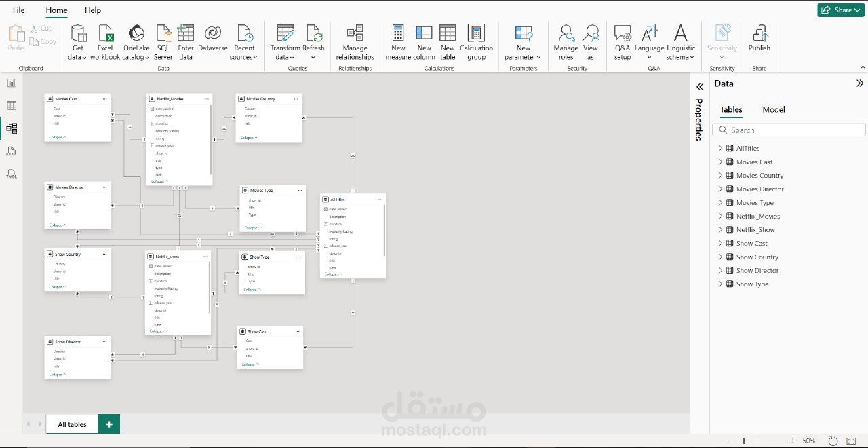Click the Publish button
Viewport: 868px width, 448px height.
tap(759, 38)
